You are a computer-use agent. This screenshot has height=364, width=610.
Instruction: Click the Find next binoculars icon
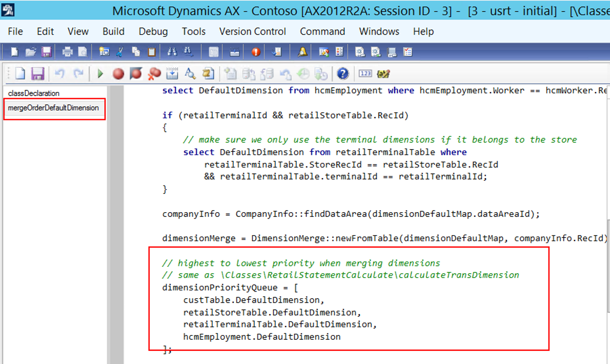[188, 51]
